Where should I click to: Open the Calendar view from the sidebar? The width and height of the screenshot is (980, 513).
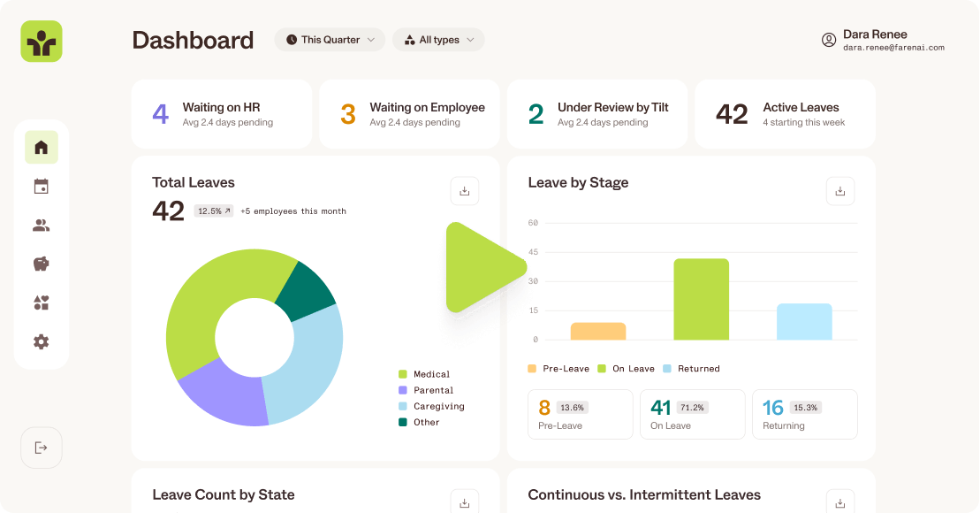click(41, 186)
